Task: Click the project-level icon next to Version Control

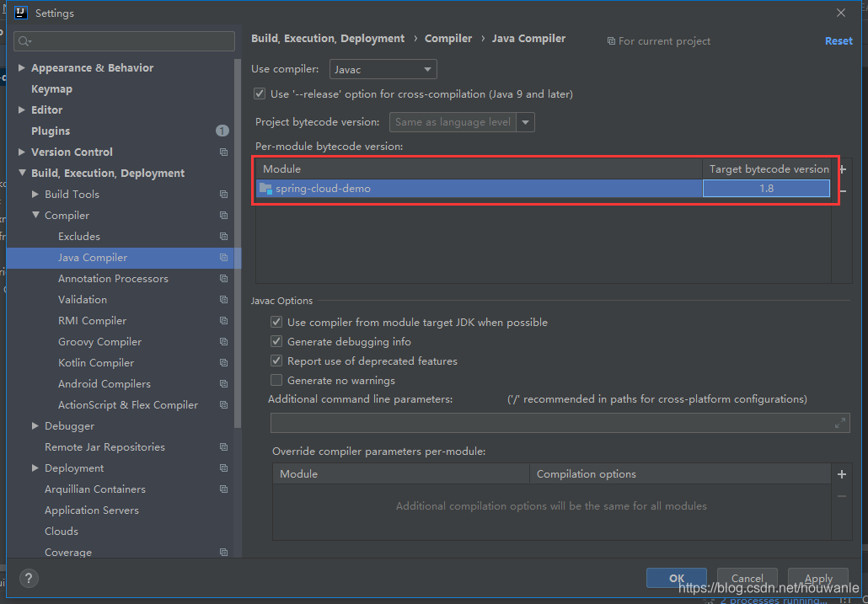Action: 223,152
